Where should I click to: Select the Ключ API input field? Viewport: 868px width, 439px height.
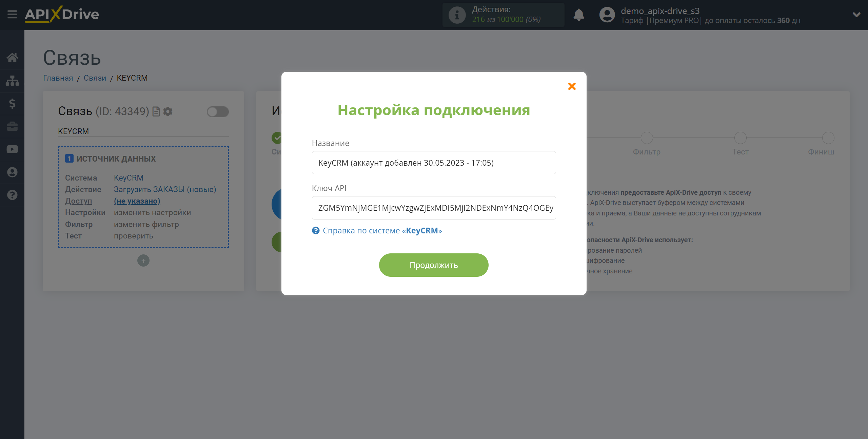coord(434,208)
